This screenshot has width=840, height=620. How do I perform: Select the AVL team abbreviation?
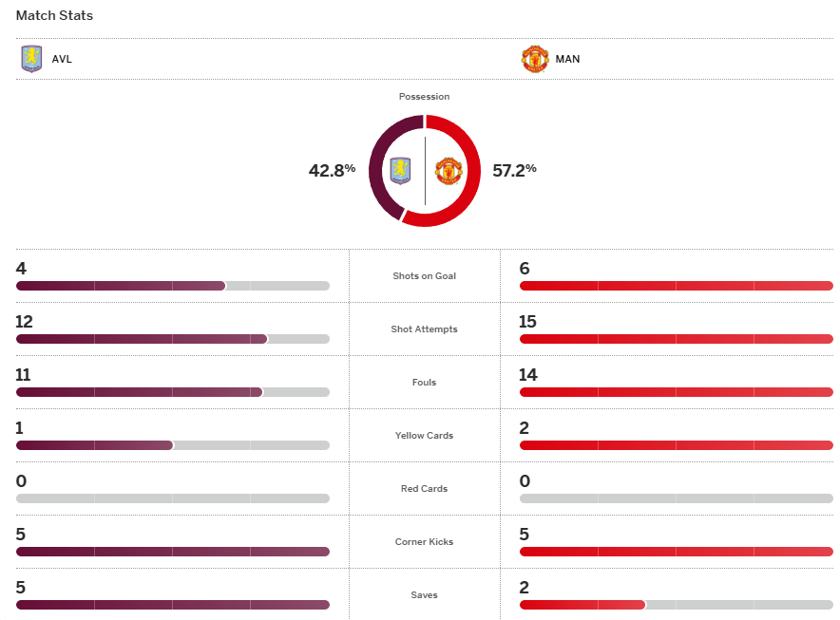[62, 59]
